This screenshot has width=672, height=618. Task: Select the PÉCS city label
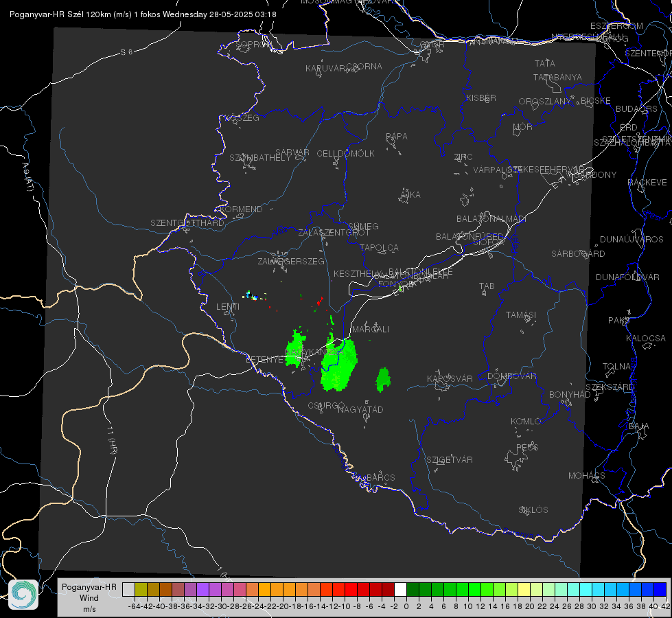pos(526,447)
